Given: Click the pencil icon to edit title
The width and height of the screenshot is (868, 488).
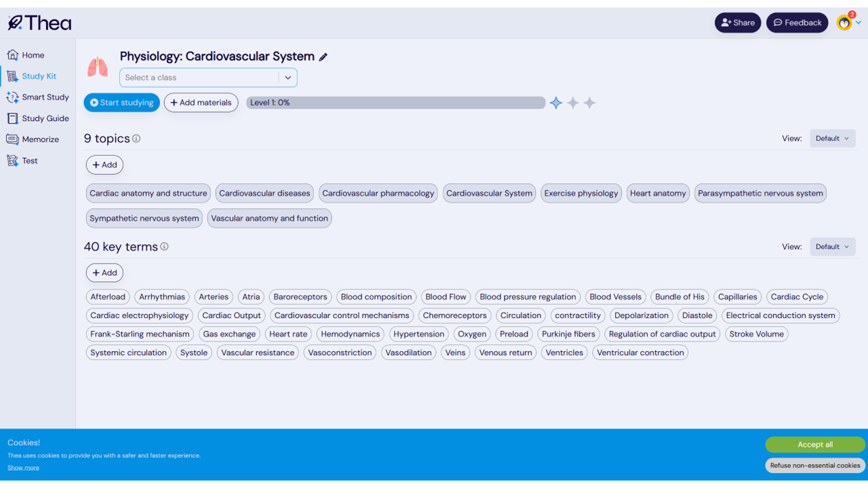Looking at the screenshot, I should click(x=323, y=57).
